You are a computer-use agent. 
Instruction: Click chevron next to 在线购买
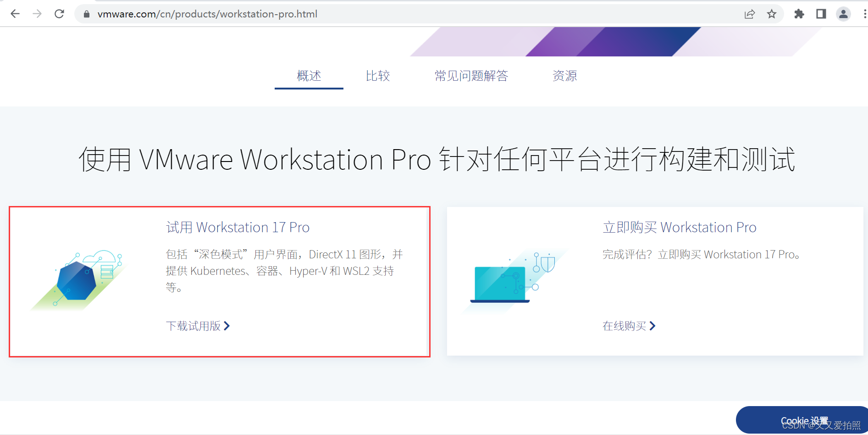[x=652, y=326]
